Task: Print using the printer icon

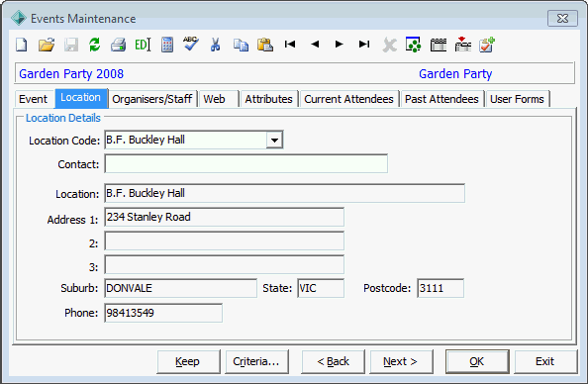Action: coord(118,45)
